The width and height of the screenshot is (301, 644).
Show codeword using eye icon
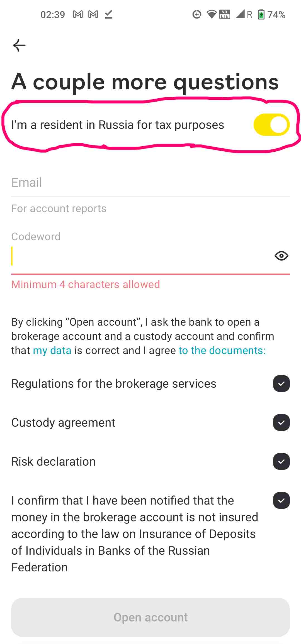281,255
